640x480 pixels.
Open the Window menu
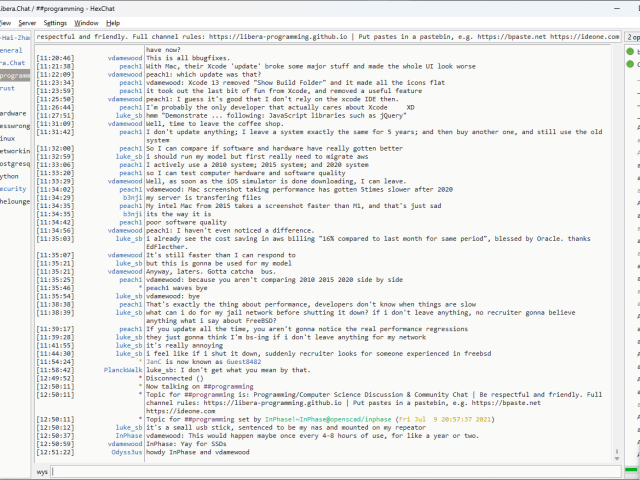(87, 22)
